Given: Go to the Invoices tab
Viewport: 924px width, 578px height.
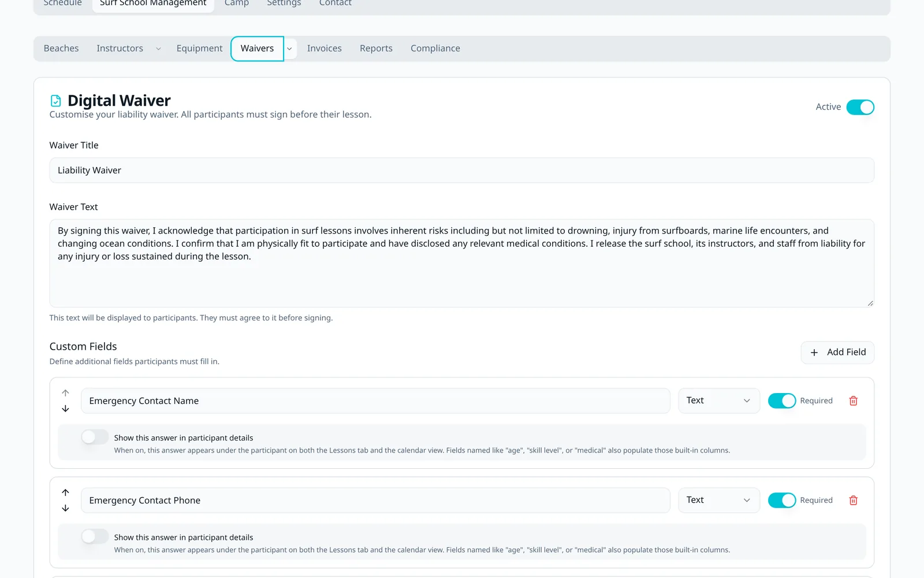Looking at the screenshot, I should point(325,49).
